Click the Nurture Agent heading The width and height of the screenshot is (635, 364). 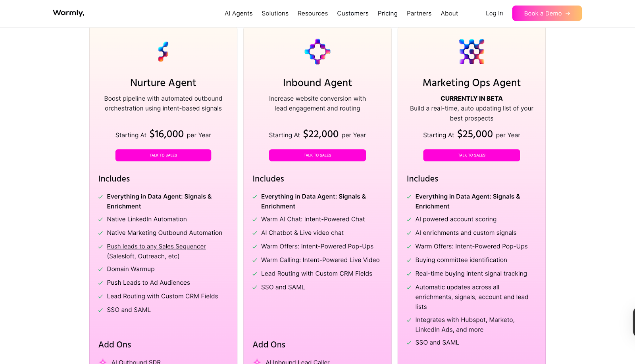coord(163,83)
